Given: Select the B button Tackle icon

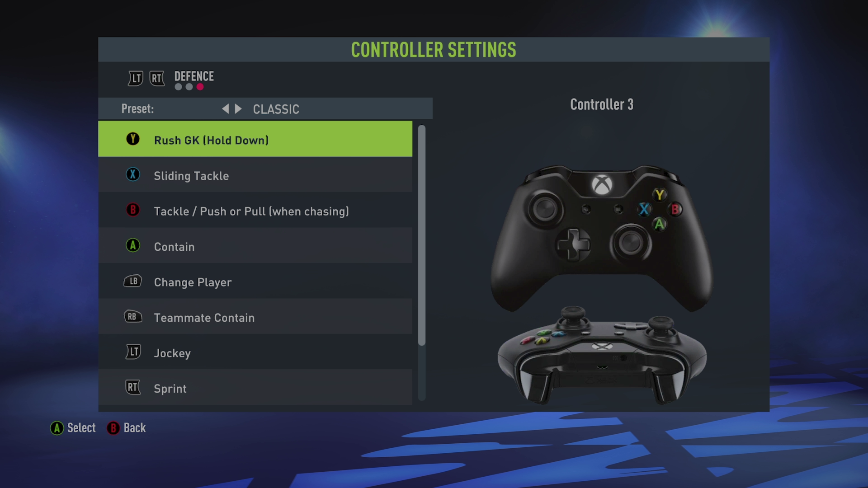Looking at the screenshot, I should pyautogui.click(x=132, y=210).
